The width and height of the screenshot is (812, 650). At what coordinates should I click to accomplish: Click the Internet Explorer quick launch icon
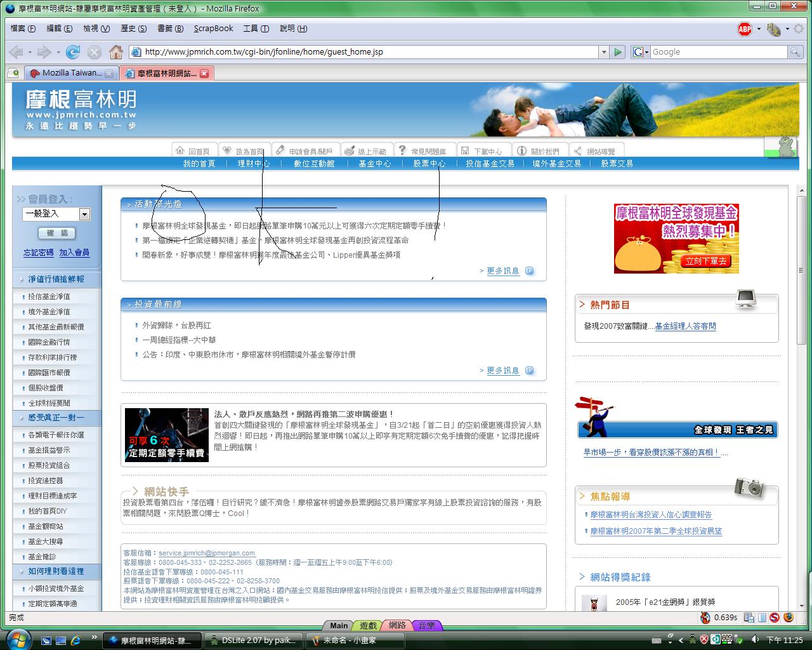(76, 640)
